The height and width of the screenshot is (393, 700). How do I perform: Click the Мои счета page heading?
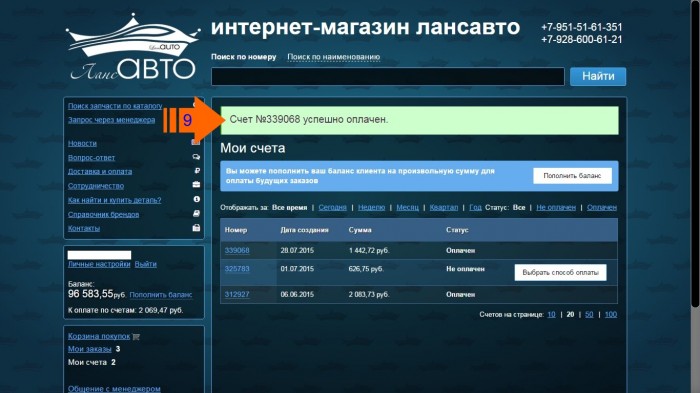coord(253,148)
